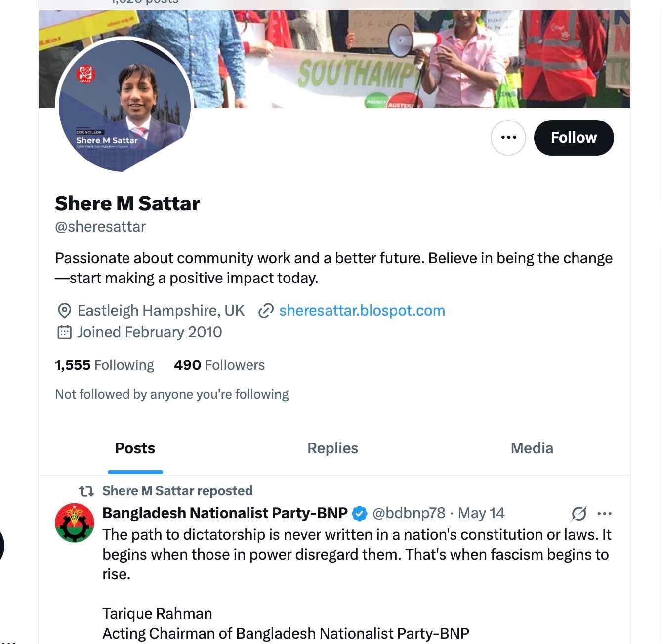Click the blue verified badge

[x=360, y=514]
